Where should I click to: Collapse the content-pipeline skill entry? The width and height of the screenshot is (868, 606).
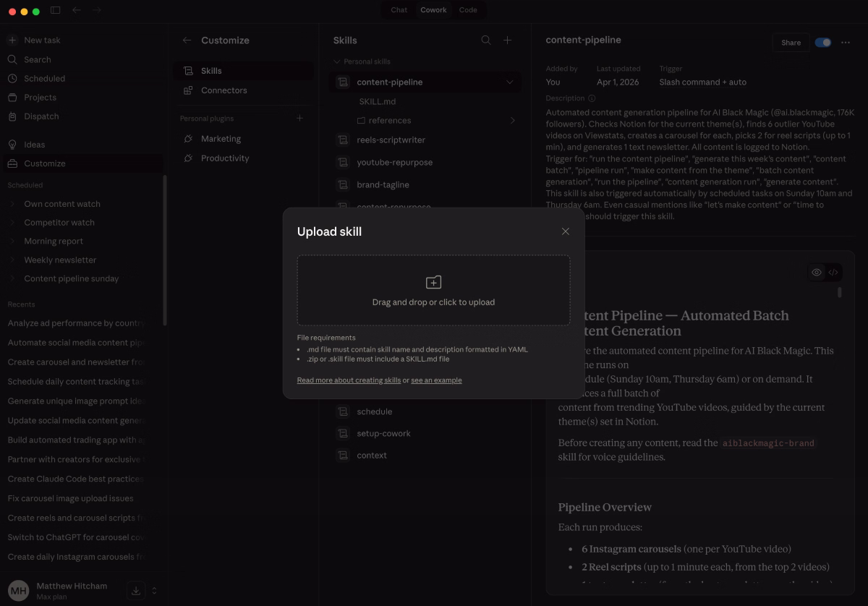click(x=510, y=82)
